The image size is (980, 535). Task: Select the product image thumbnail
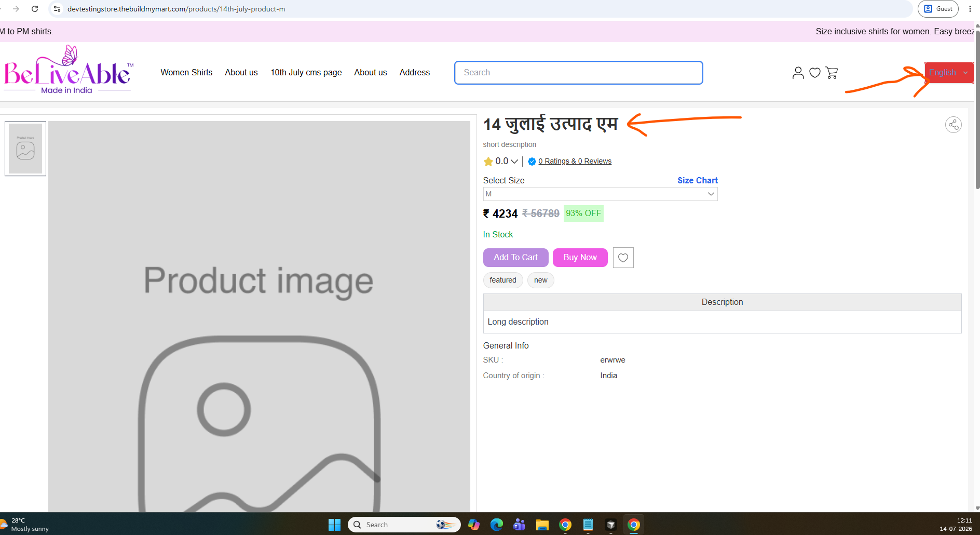[25, 149]
